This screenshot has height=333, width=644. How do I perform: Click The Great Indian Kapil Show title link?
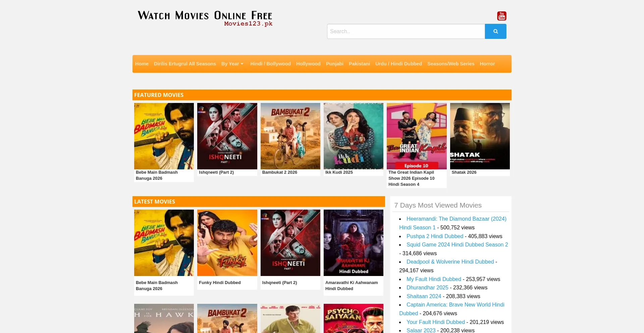[x=412, y=178]
